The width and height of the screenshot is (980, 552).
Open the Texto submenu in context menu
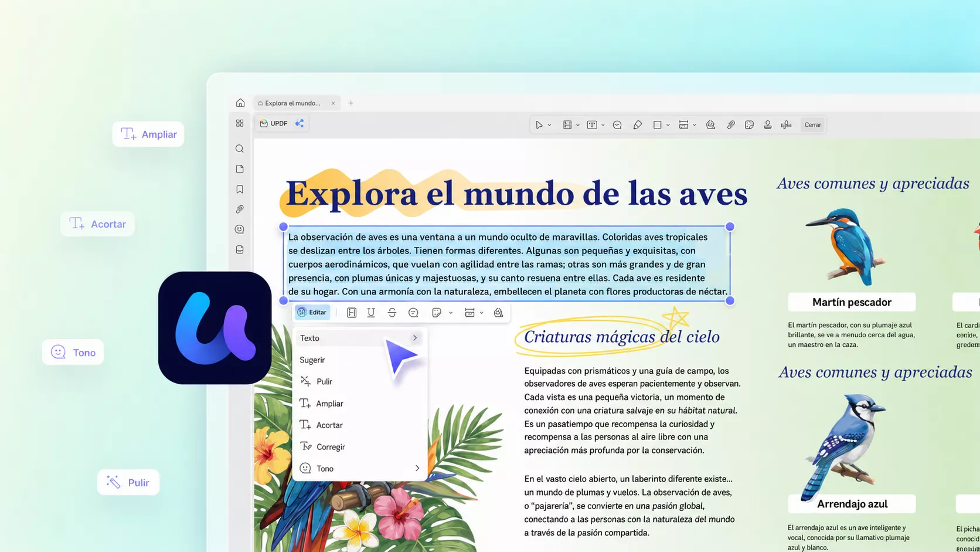(359, 338)
